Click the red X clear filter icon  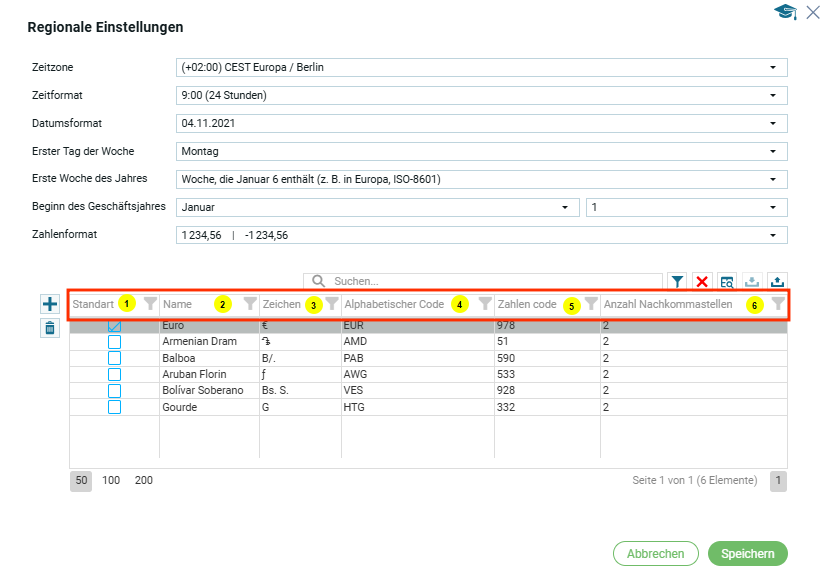(x=702, y=282)
